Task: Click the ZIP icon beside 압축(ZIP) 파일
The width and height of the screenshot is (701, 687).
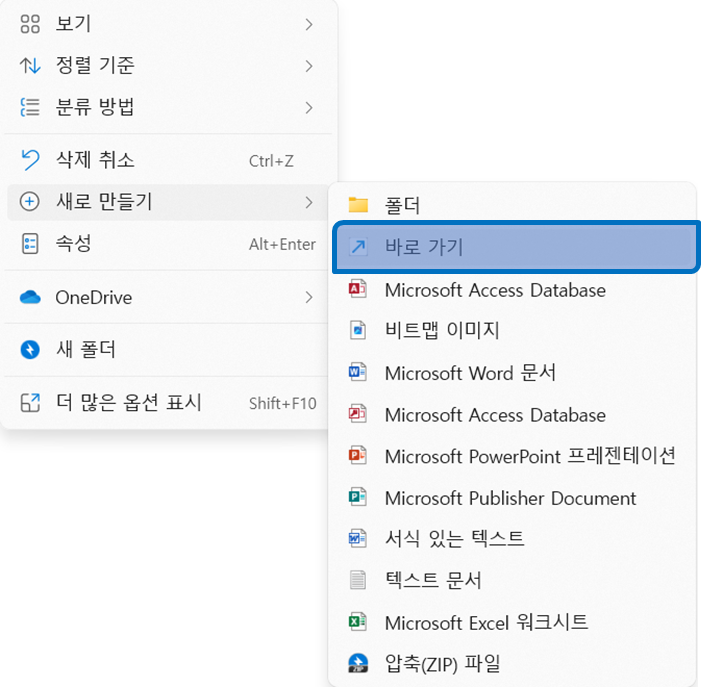Action: tap(358, 663)
